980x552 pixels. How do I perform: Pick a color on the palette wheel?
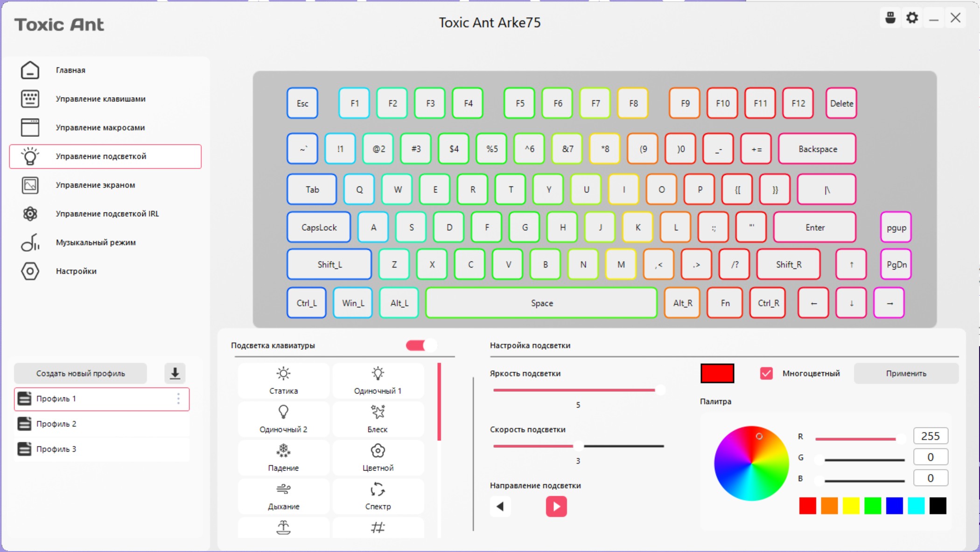751,463
